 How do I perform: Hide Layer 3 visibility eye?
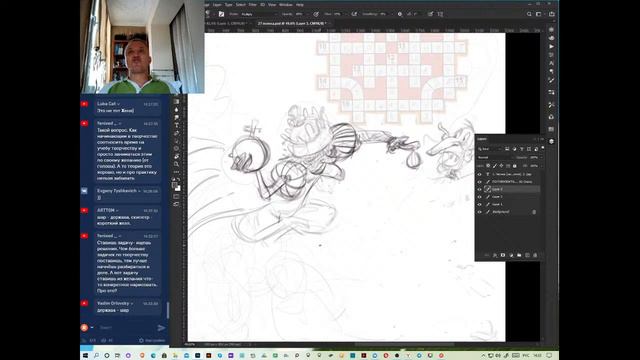tap(480, 189)
